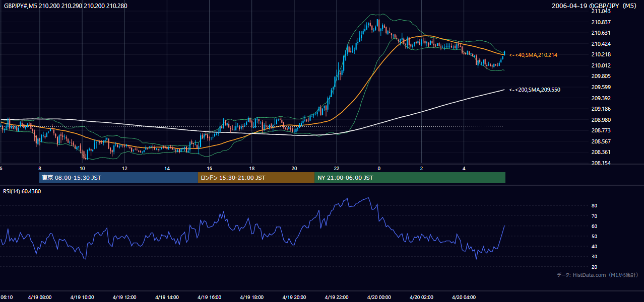Click price level 210.631 on price axis
644x302 pixels.
(x=601, y=33)
